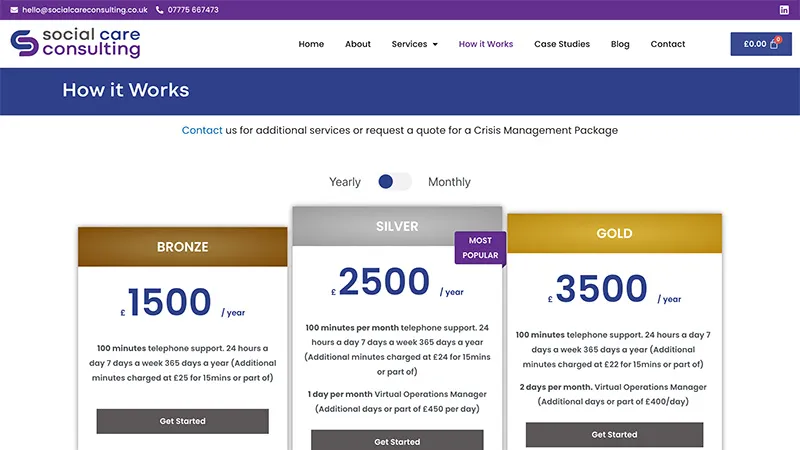Toggle the Yearly/Monthly pricing switch
Viewport: 800px width, 450px height.
click(x=394, y=182)
